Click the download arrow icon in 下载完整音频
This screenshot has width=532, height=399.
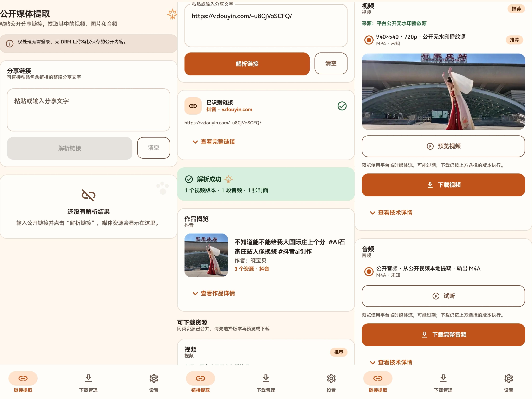(x=424, y=335)
